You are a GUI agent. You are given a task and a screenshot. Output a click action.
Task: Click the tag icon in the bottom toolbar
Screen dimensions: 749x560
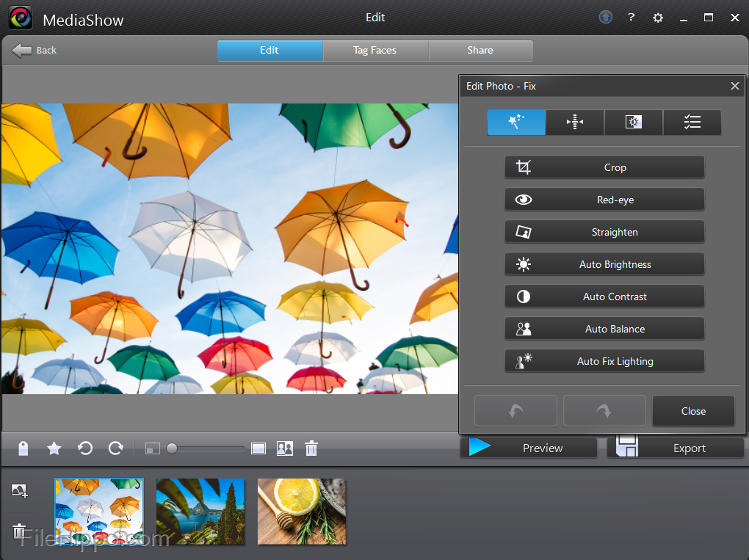[x=23, y=448]
